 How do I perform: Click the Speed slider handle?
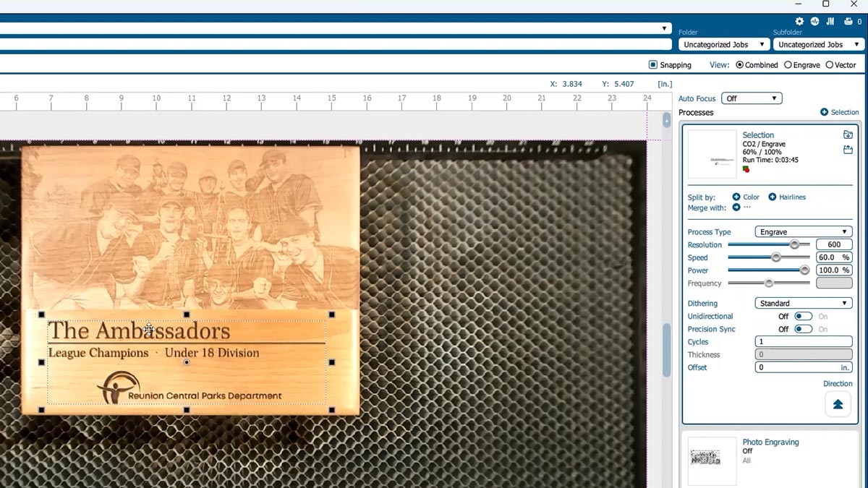[x=776, y=257]
